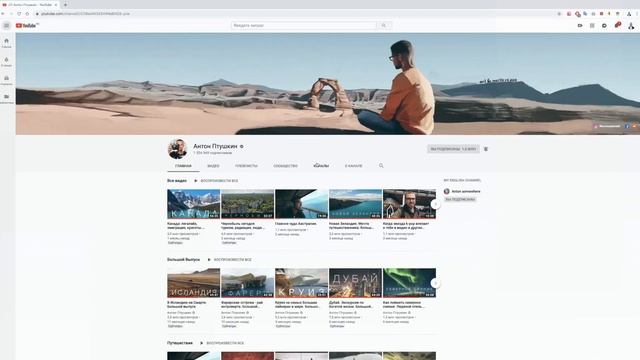
Task: Show next videos in Большой Выпуск row
Action: 436,283
